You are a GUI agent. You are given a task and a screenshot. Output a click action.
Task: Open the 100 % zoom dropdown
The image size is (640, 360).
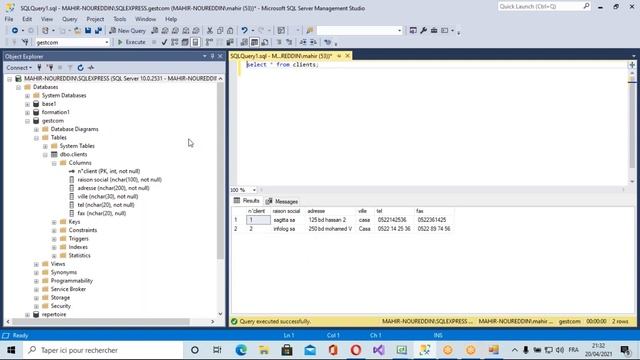click(x=254, y=190)
